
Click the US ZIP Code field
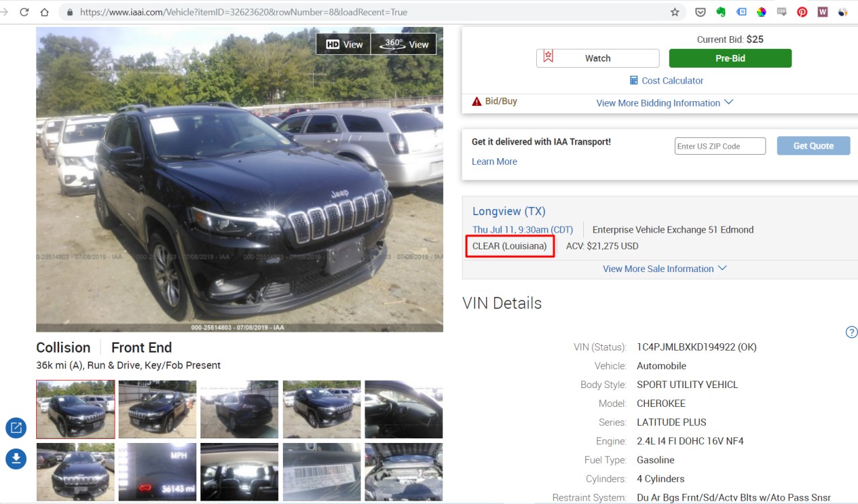tap(720, 146)
